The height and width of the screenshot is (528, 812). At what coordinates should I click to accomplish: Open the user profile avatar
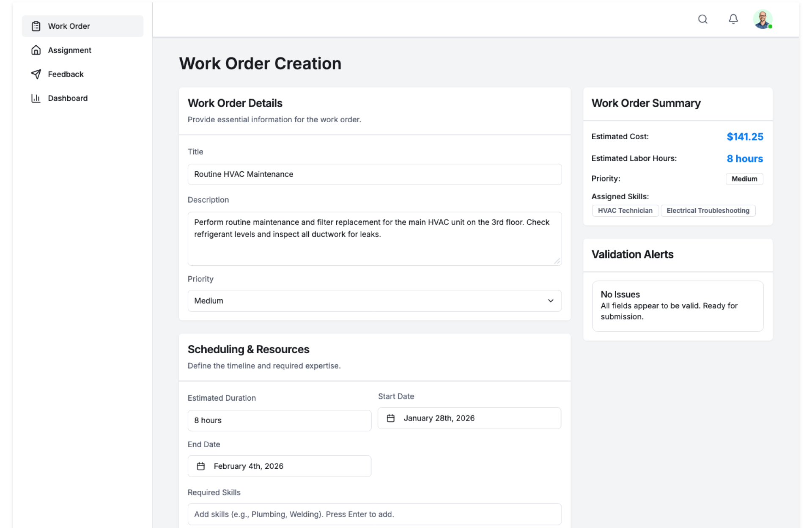click(762, 19)
